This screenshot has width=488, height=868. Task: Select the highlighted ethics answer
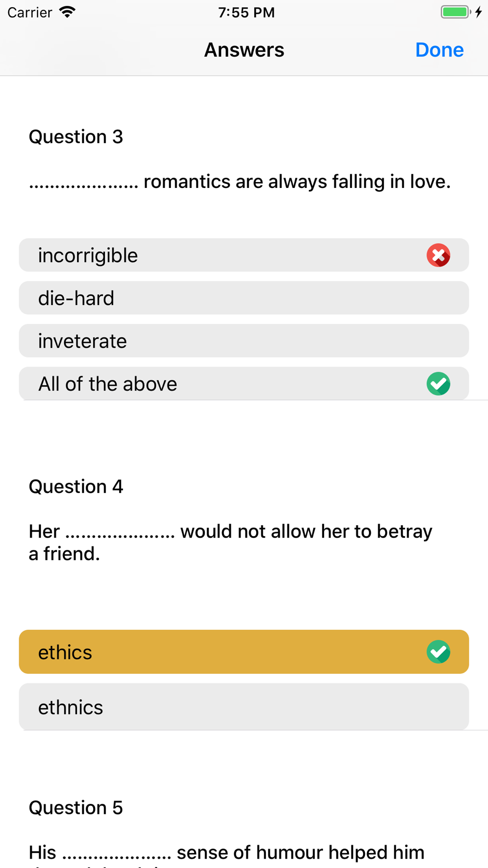pos(244,652)
